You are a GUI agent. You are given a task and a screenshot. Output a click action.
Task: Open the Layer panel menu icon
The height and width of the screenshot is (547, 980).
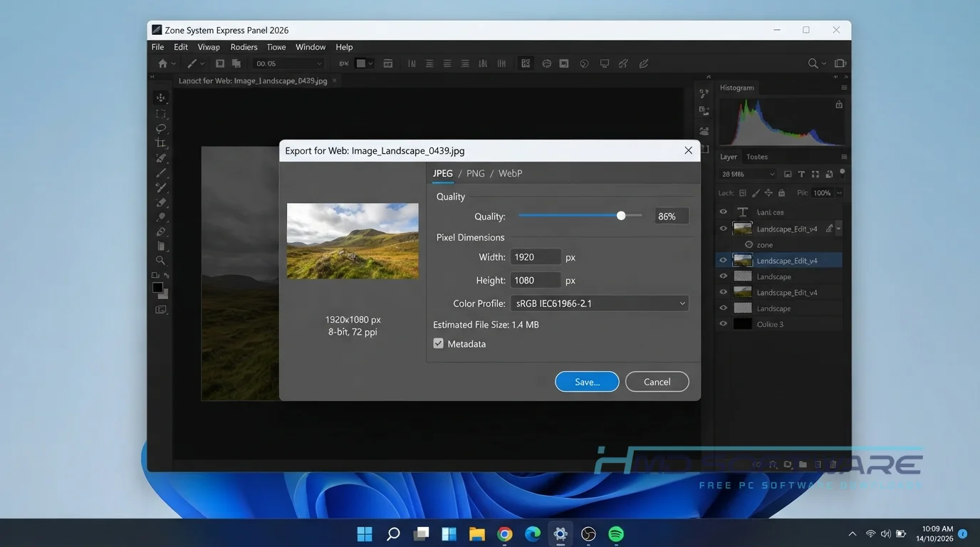[844, 157]
